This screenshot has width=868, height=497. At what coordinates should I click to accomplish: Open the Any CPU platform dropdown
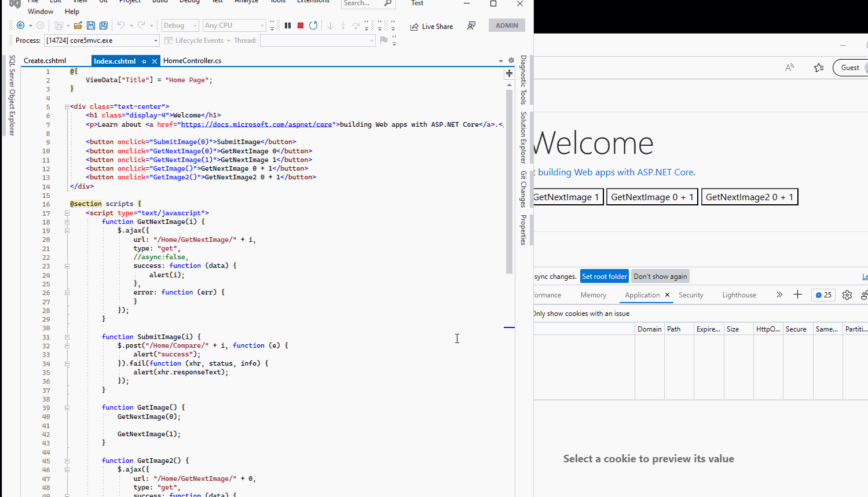click(x=234, y=25)
